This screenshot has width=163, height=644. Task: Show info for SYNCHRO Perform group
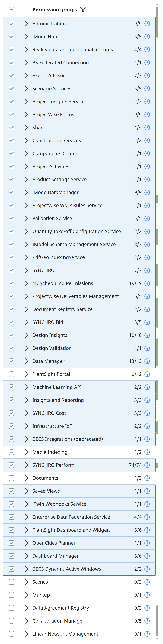[147, 465]
